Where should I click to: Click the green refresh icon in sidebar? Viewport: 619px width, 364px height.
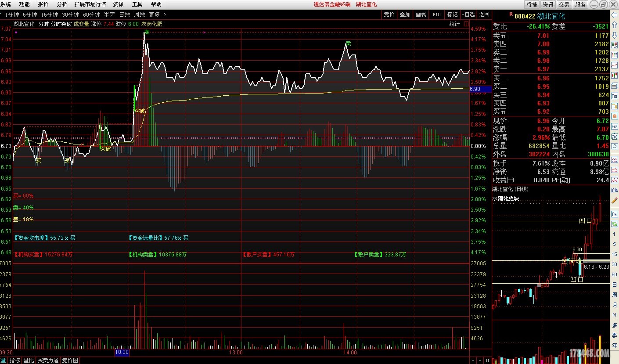[614, 224]
